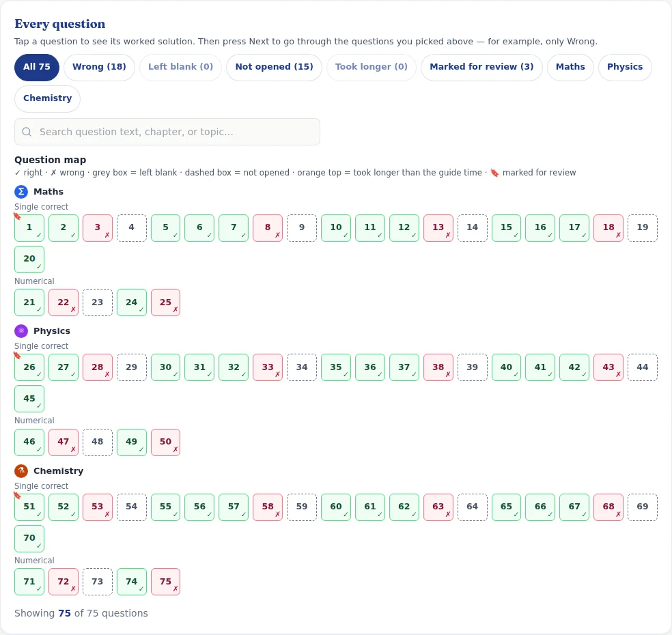Open wrong question 28
The image size is (672, 635).
(x=97, y=367)
